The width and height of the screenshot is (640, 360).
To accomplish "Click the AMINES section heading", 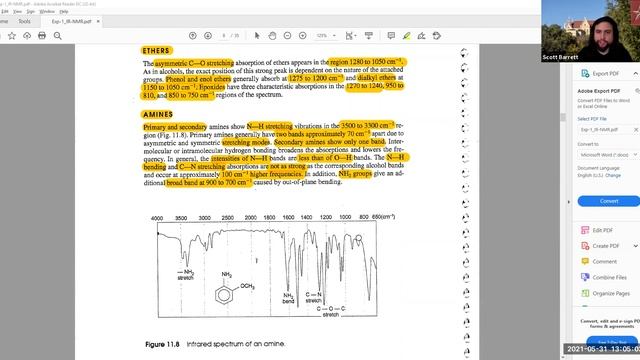I will (158, 114).
